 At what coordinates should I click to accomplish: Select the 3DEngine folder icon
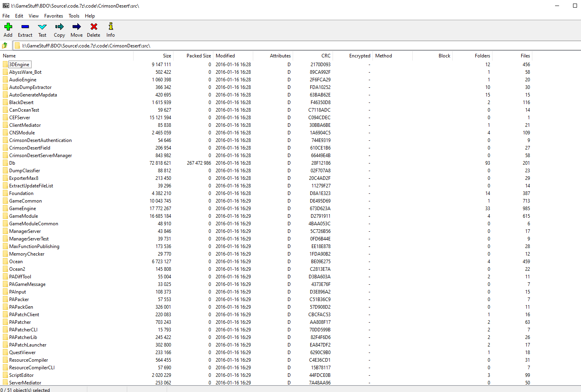click(5, 65)
